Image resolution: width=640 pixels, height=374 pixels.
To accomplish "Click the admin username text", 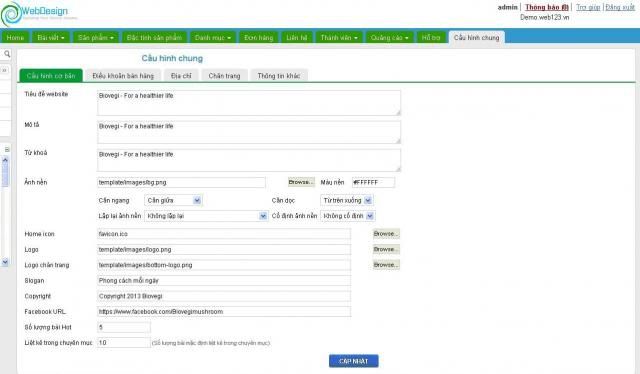I will click(507, 7).
